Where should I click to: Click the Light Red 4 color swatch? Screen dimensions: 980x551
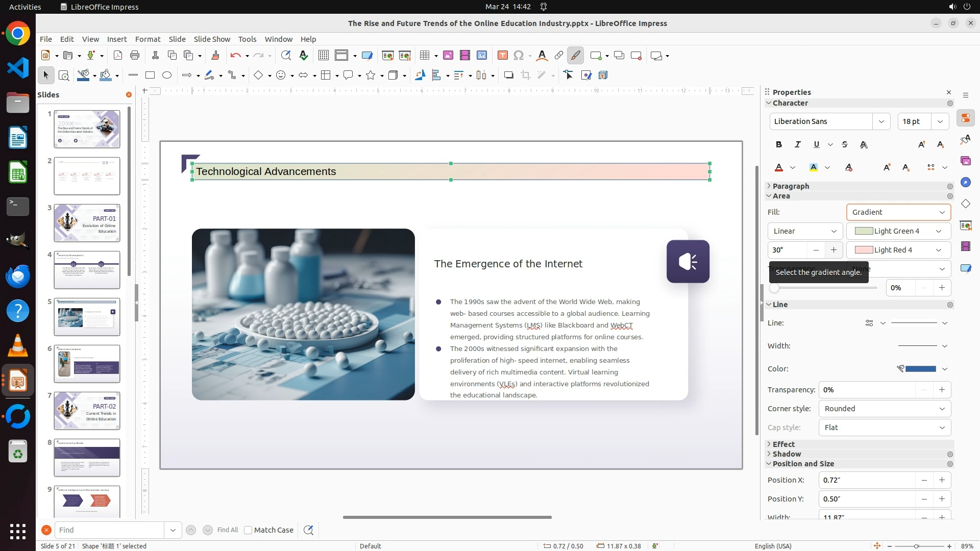point(864,250)
